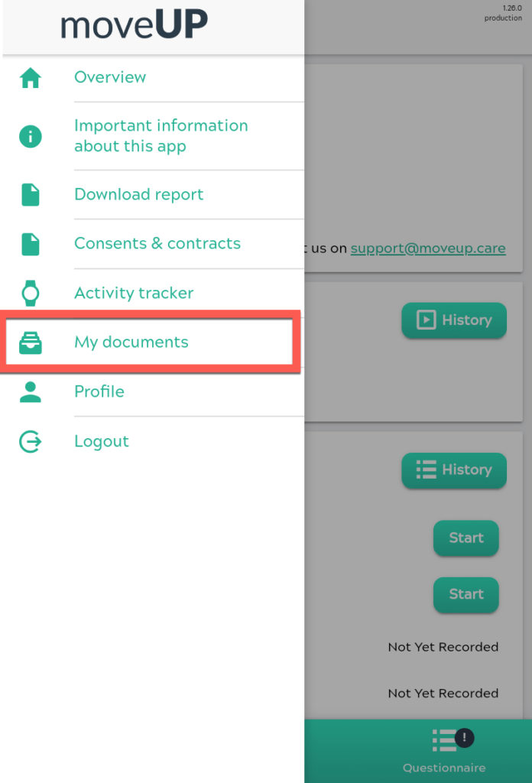Open Consents & contracts
This screenshot has width=532, height=783.
157,243
